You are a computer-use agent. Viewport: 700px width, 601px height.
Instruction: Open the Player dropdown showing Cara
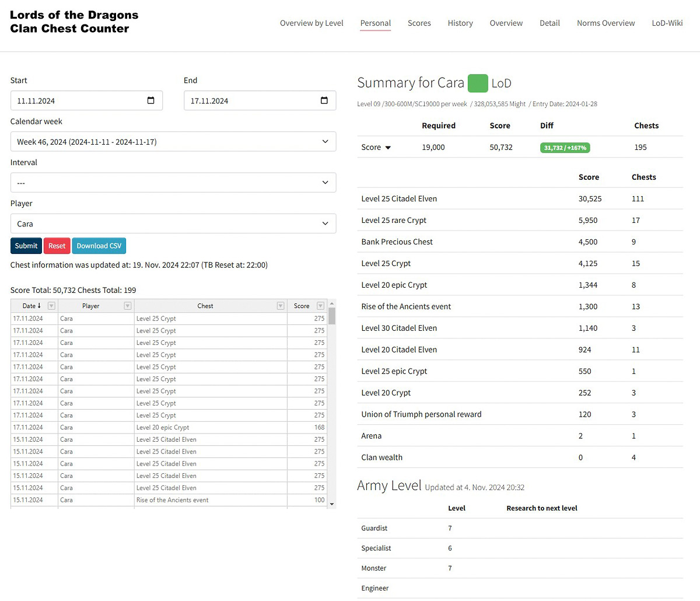click(173, 223)
